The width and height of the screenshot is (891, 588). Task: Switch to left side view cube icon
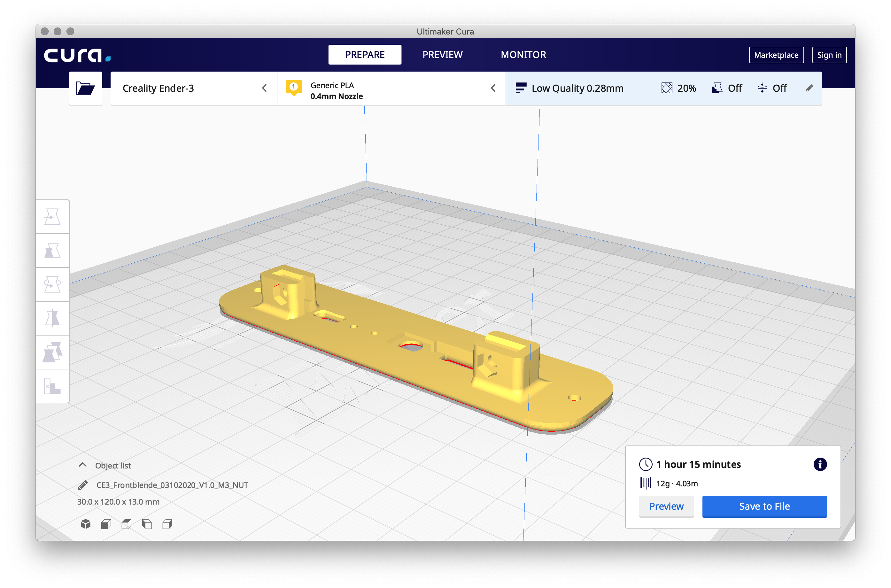(147, 524)
